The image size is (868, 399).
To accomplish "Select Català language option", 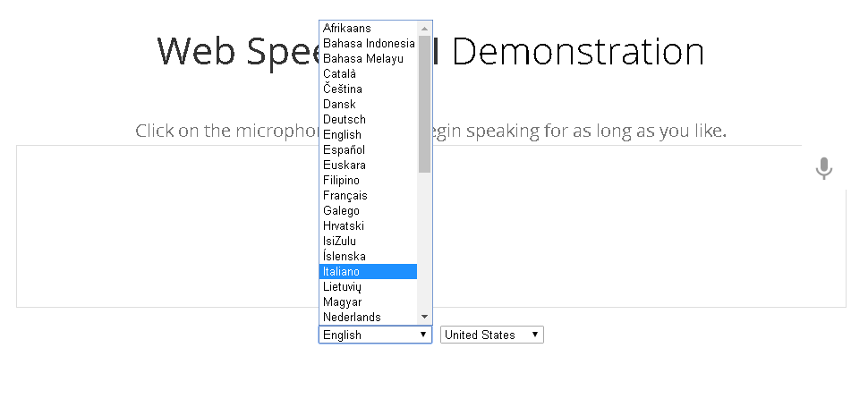I will coord(368,73).
